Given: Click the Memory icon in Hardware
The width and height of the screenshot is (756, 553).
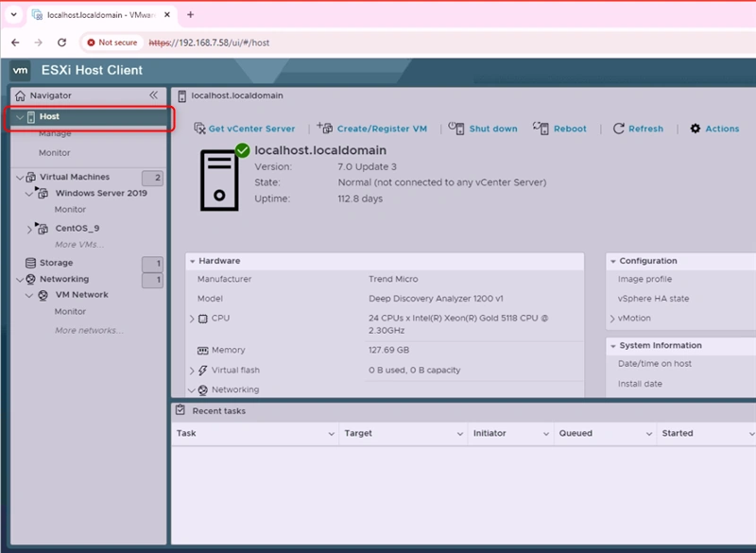Looking at the screenshot, I should coord(203,351).
